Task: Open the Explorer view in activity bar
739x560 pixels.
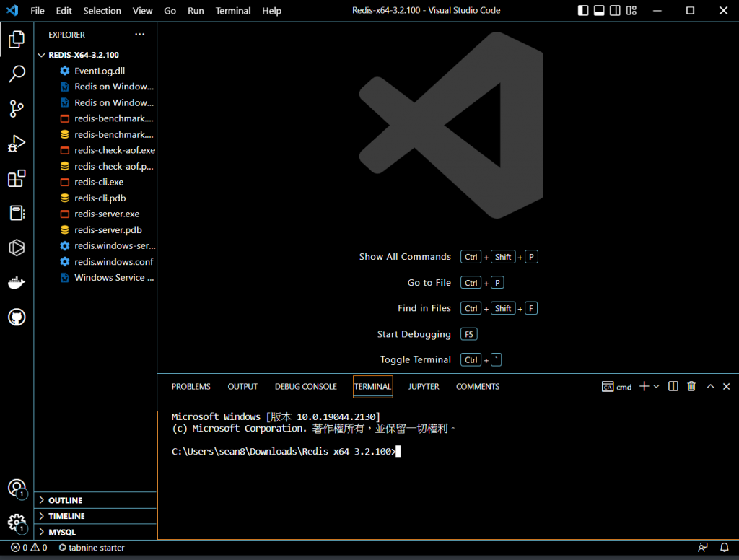Action: [x=17, y=39]
